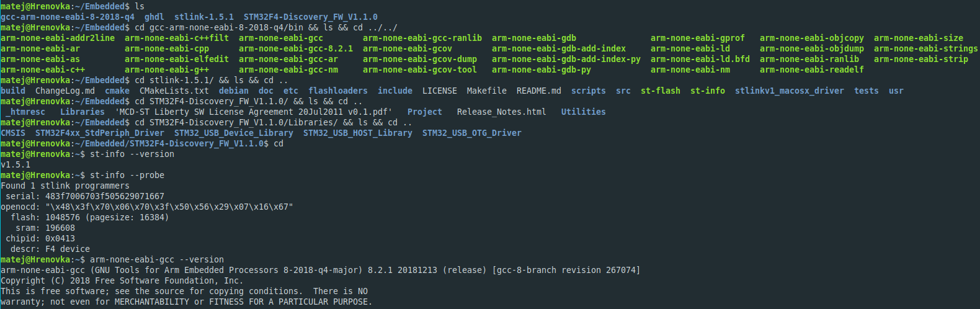This screenshot has width=980, height=309.
Task: Select the arm-none-eabi-size binary name
Action: [x=918, y=38]
